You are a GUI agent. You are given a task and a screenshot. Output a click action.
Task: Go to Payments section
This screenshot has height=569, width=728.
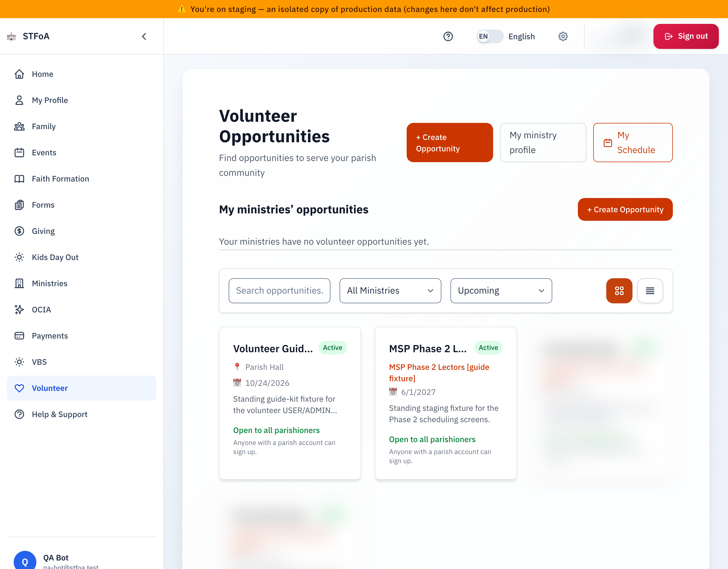(81, 336)
